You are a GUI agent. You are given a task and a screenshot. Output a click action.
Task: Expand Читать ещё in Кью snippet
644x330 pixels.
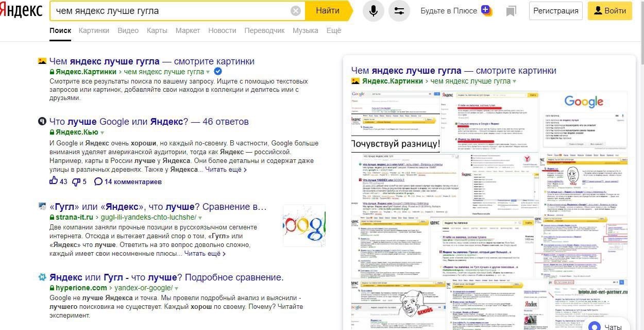(226, 169)
